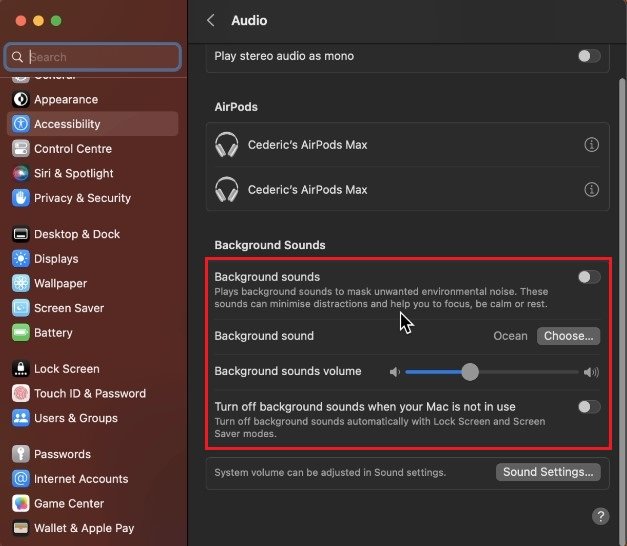Click the Battery icon in sidebar

pyautogui.click(x=20, y=333)
